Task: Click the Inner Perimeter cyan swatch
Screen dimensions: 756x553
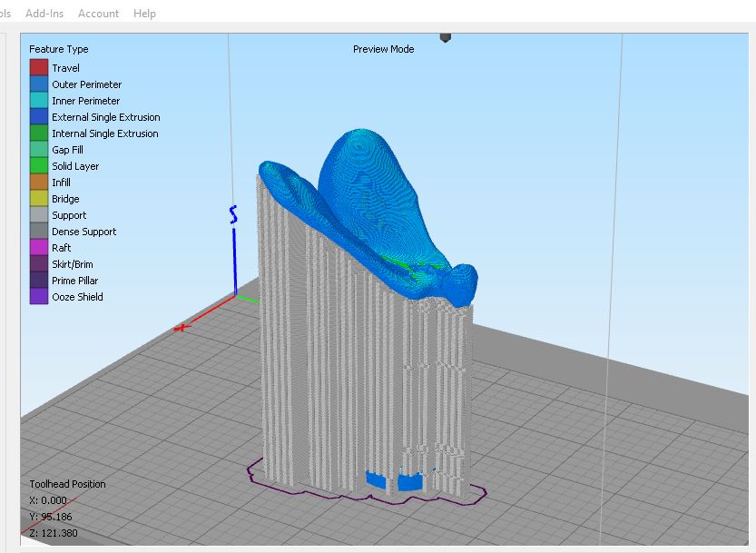Action: [39, 101]
